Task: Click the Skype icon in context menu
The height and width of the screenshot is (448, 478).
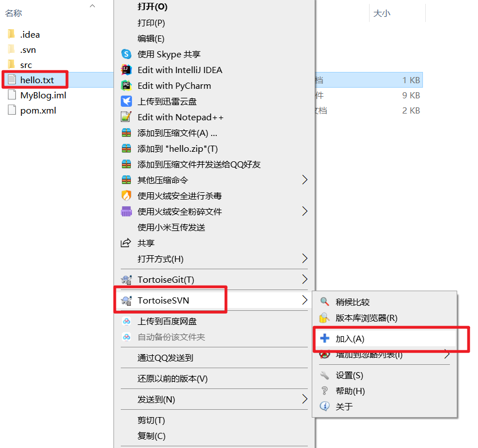Action: tap(126, 55)
